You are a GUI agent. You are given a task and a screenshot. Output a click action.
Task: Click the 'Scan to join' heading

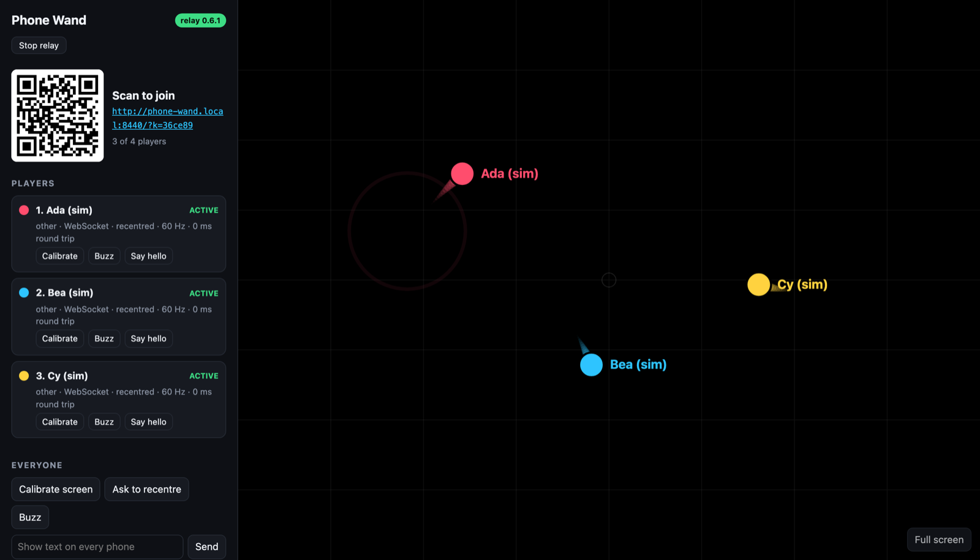[143, 96]
